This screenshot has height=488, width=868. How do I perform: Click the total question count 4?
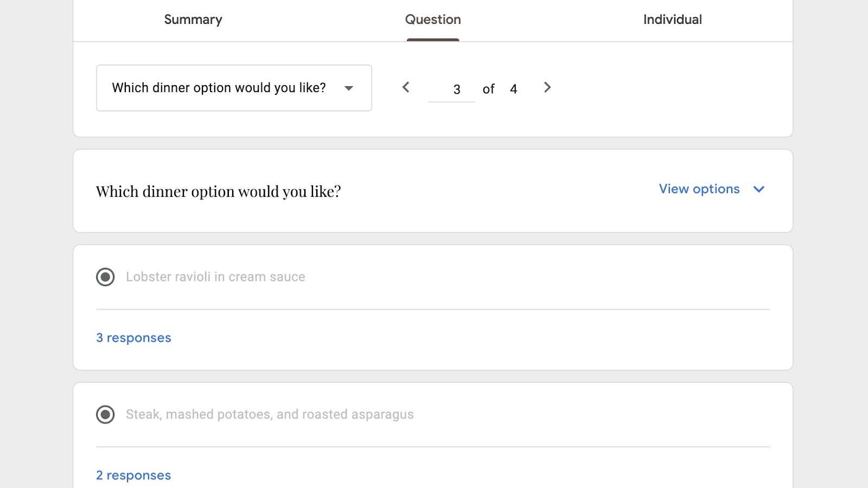[x=514, y=89]
